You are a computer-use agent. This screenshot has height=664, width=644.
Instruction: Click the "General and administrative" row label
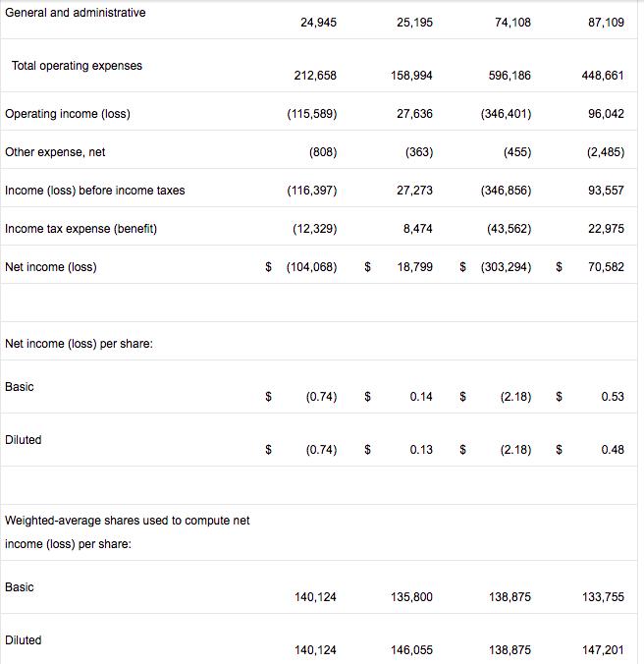(75, 13)
